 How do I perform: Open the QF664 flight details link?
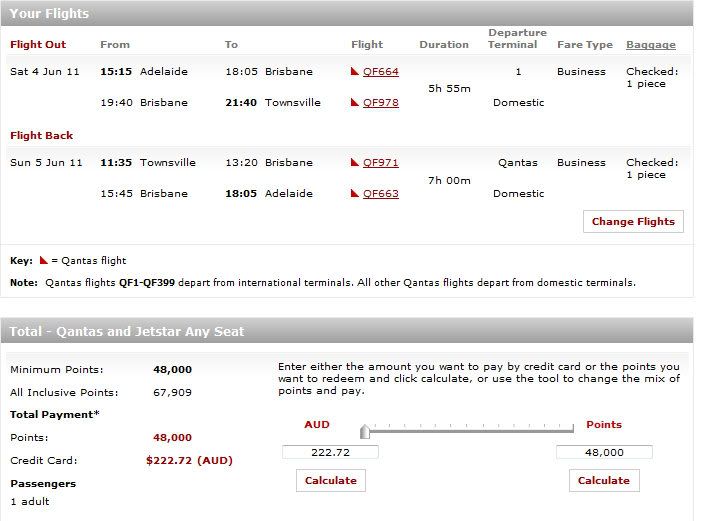click(x=381, y=71)
